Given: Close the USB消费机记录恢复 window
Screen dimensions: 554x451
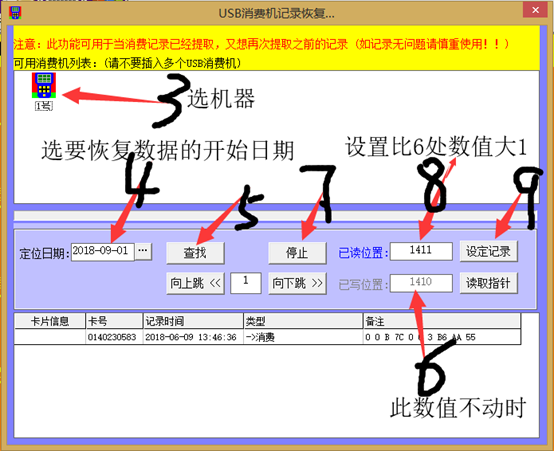Looking at the screenshot, I should 535,10.
